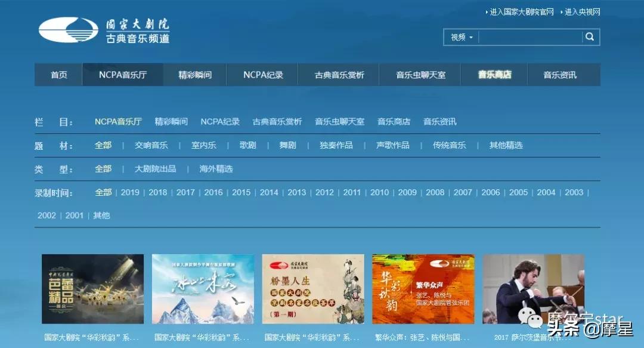Select year 2014 in recording time

click(x=269, y=192)
